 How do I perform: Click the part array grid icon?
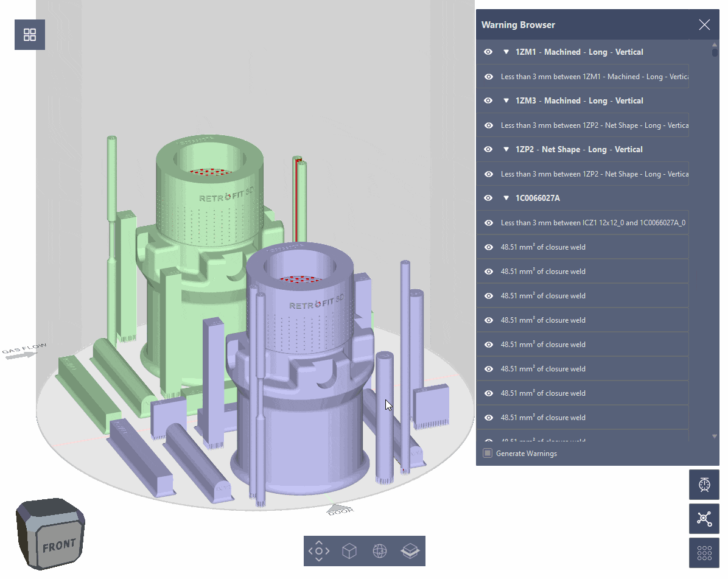(704, 553)
